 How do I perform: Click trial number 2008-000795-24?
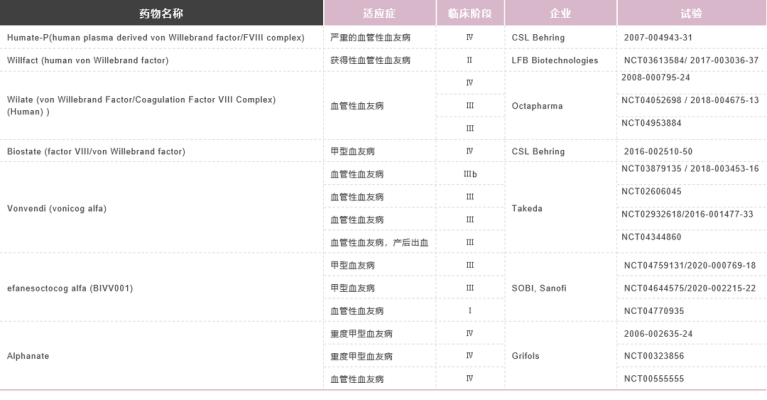[655, 77]
